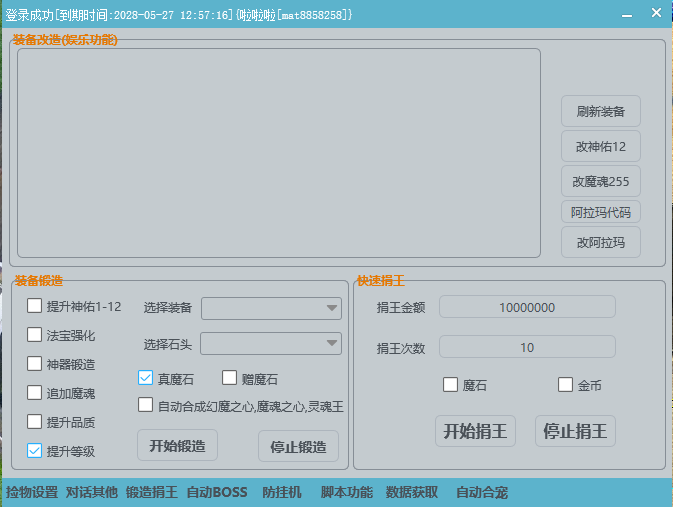
Task: Toggle the 真魔石 checkbox off
Action: [x=145, y=378]
